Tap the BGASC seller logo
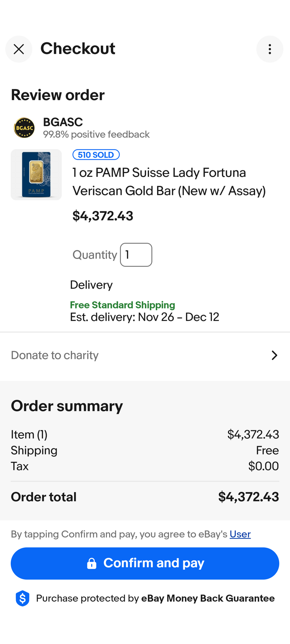 point(24,128)
